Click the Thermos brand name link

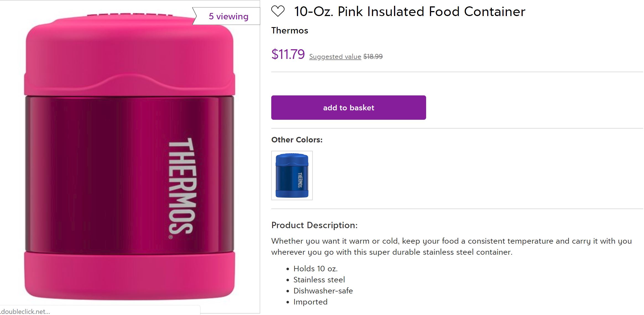(x=290, y=30)
